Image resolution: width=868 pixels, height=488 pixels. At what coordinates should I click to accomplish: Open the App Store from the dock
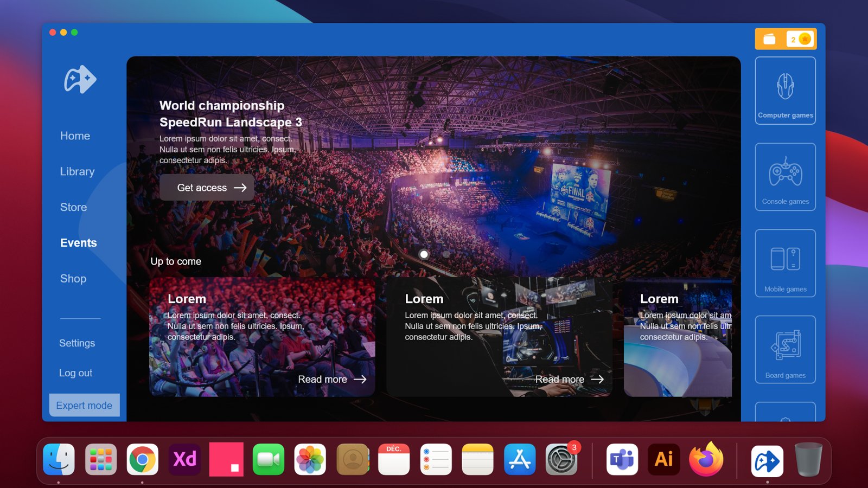[520, 459]
